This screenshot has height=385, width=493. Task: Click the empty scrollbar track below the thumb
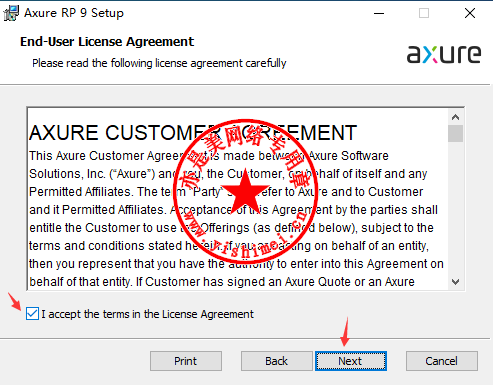455,208
